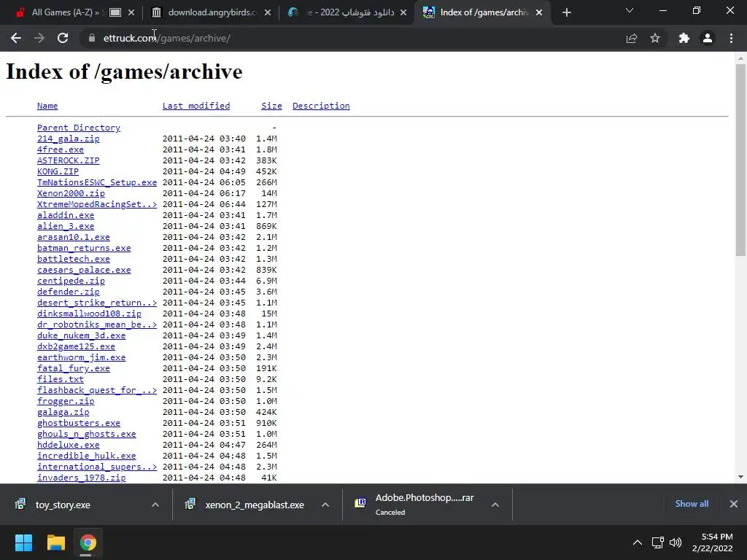
Task: Download duke_nukem_3d.exe
Action: click(x=81, y=335)
